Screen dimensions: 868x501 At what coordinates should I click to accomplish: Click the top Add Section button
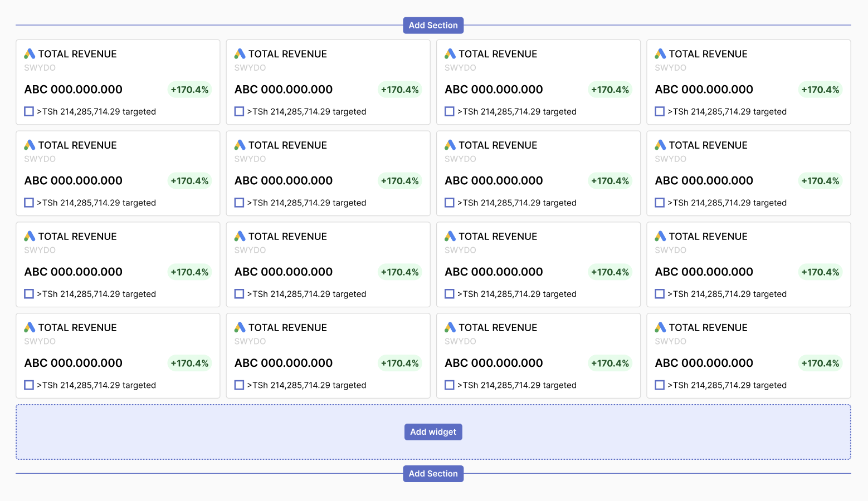433,25
